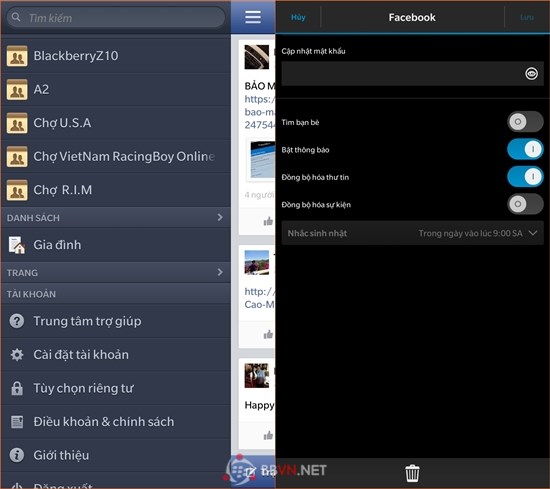Screen dimensions: 550x489
Task: Tap the compose icon in feed bottom bar
Action: pos(251,473)
